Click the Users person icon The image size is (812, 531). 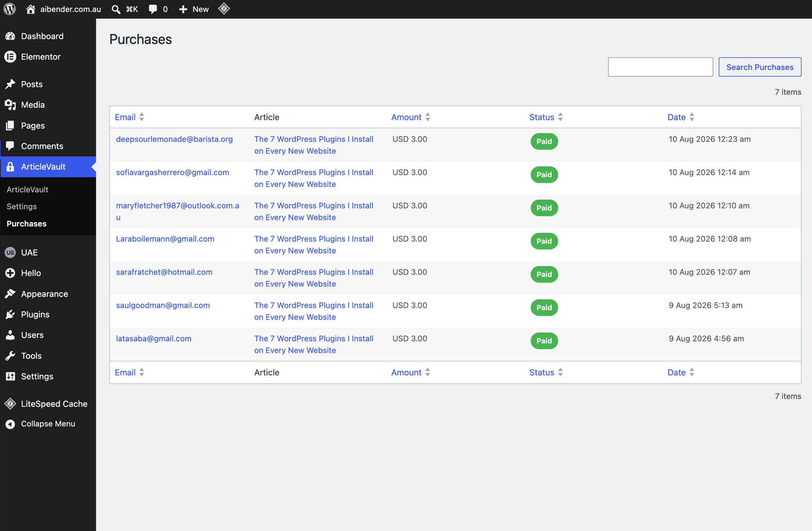10,335
